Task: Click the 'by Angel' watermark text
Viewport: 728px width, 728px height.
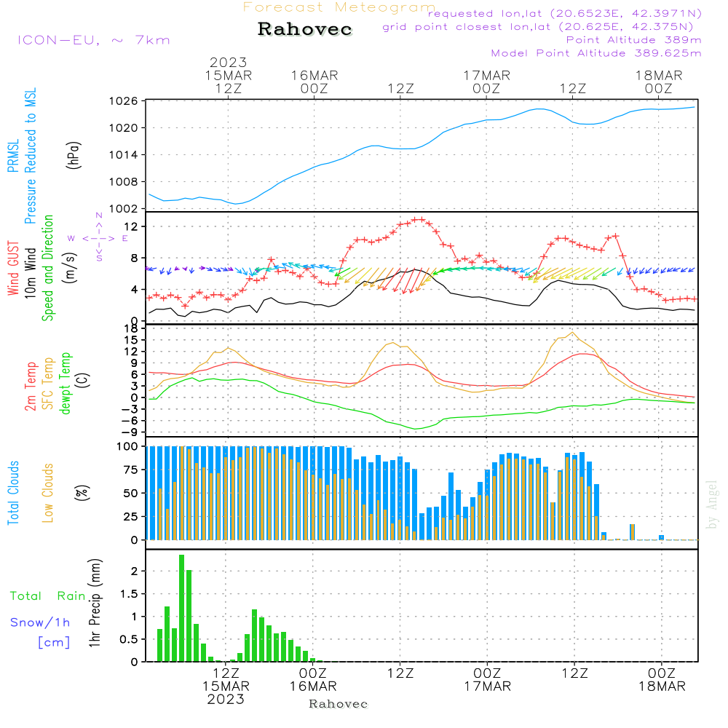Action: pos(712,504)
